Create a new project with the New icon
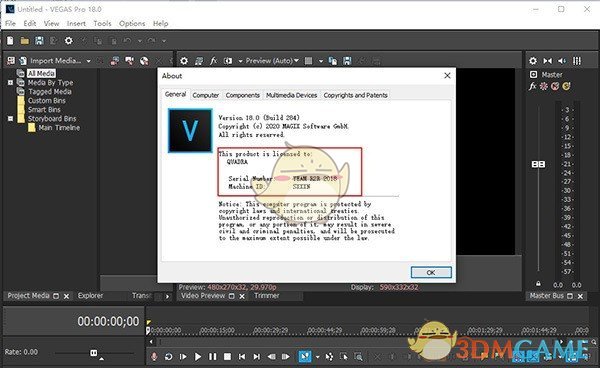This screenshot has width=600, height=368. [10, 40]
